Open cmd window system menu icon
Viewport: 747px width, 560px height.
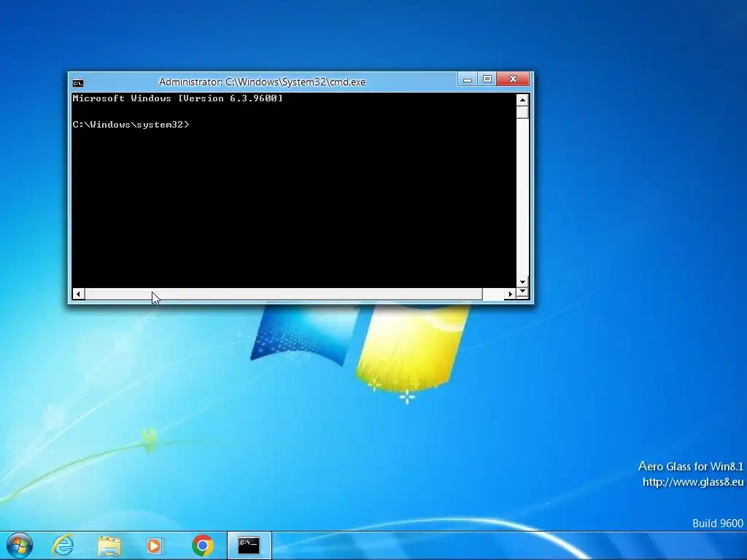(78, 83)
